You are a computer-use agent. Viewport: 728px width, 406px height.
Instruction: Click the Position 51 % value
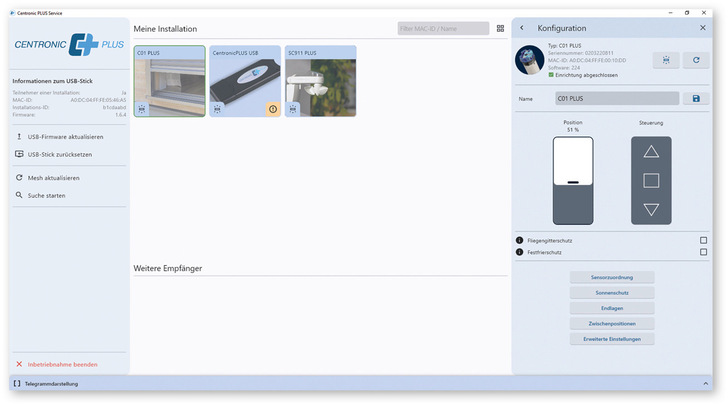tap(573, 130)
